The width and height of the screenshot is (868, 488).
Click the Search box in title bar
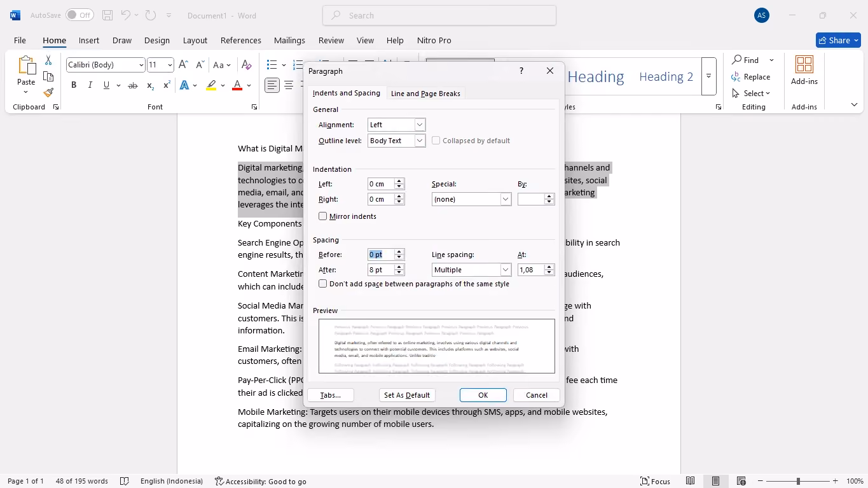point(439,15)
